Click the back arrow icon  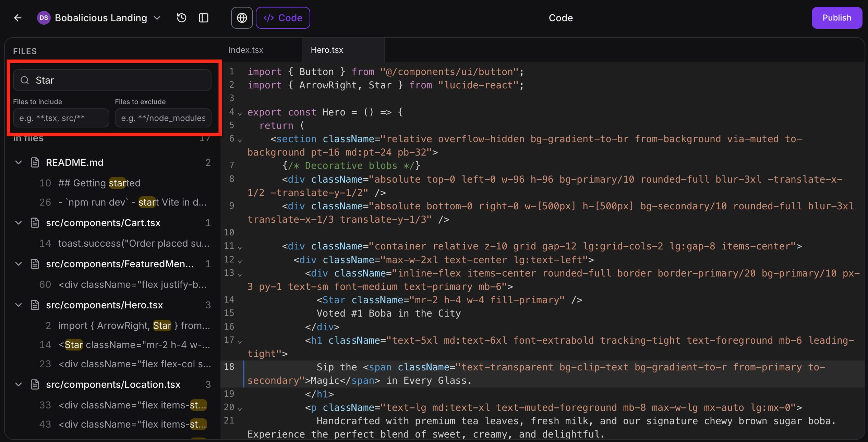[x=18, y=18]
